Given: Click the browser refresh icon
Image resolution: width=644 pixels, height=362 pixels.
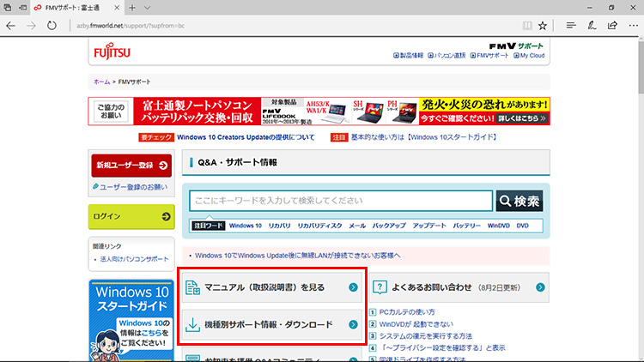Looking at the screenshot, I should (52, 26).
